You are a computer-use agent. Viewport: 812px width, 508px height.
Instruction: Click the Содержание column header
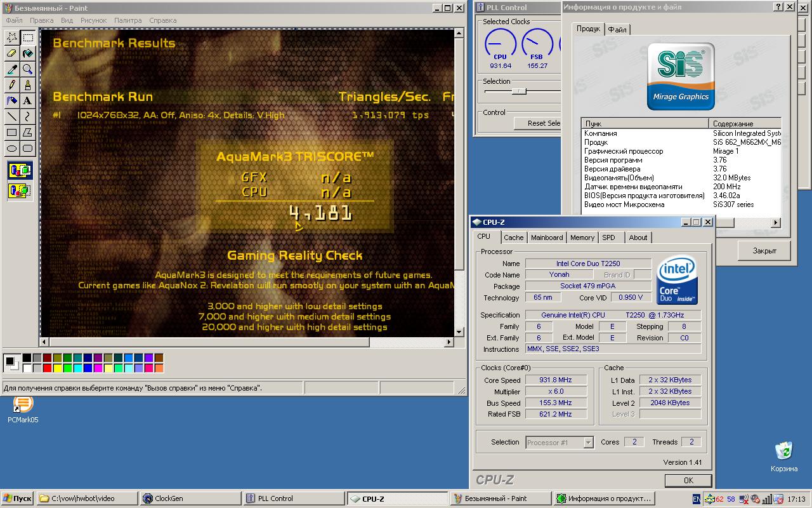(x=745, y=124)
